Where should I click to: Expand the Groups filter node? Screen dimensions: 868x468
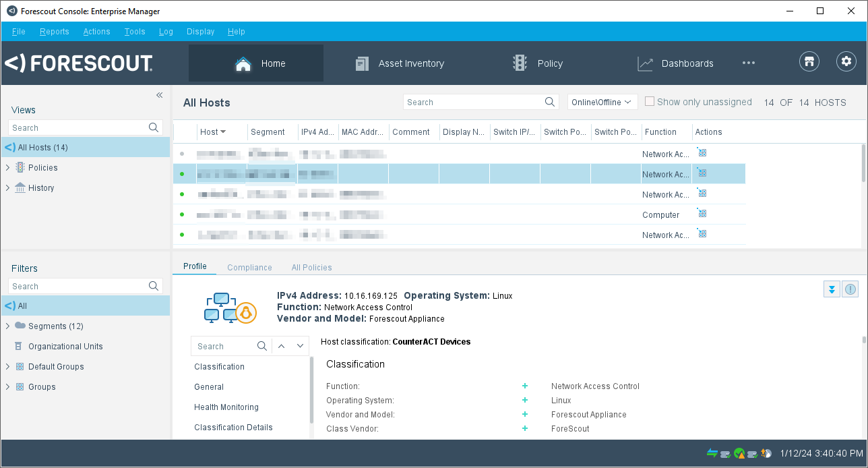point(7,387)
